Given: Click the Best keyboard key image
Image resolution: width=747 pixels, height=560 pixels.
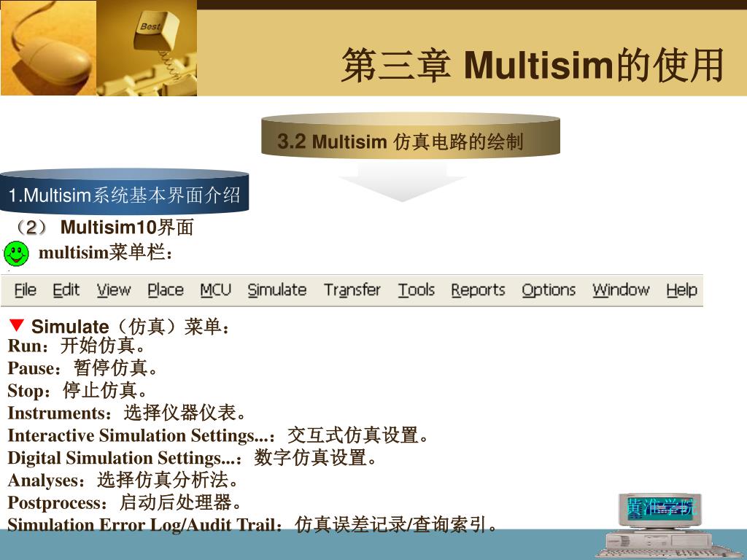Looking at the screenshot, I should click(147, 47).
